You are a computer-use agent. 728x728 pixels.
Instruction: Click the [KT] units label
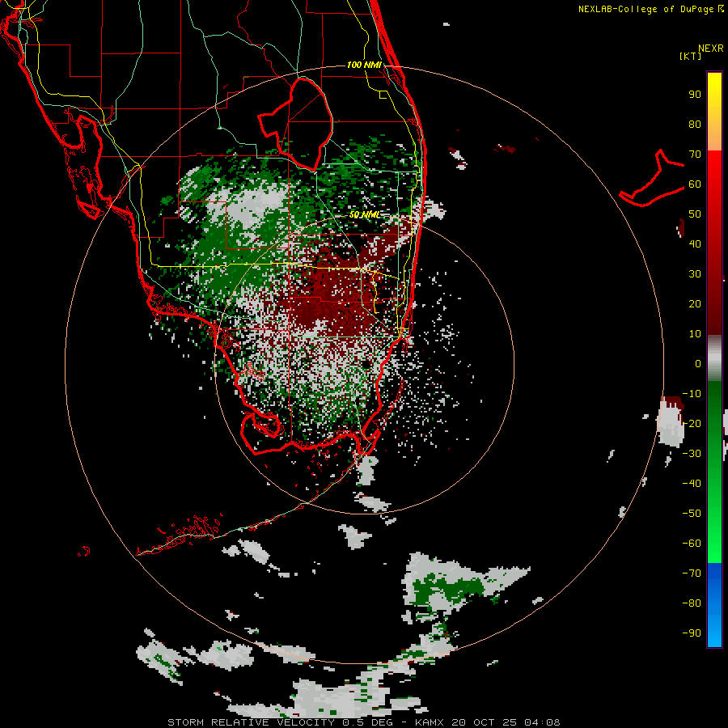pyautogui.click(x=691, y=56)
